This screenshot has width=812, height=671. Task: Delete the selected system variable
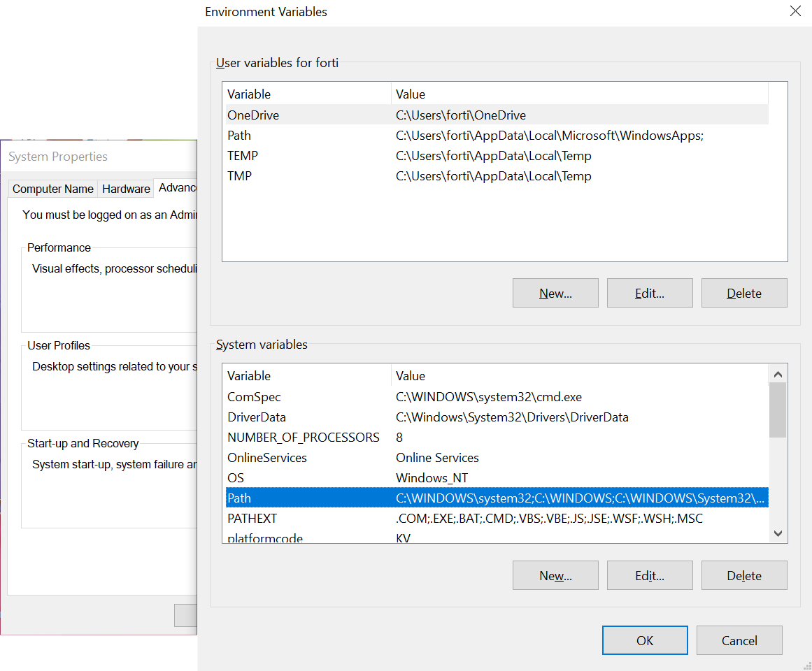(744, 575)
